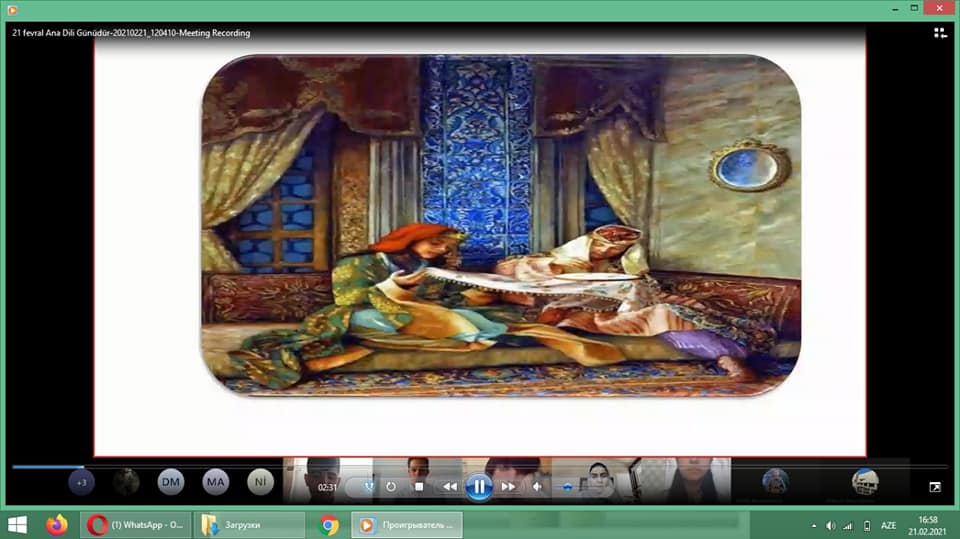This screenshot has width=960, height=539.
Task: Launch Google Chrome from the taskbar
Action: [x=329, y=525]
